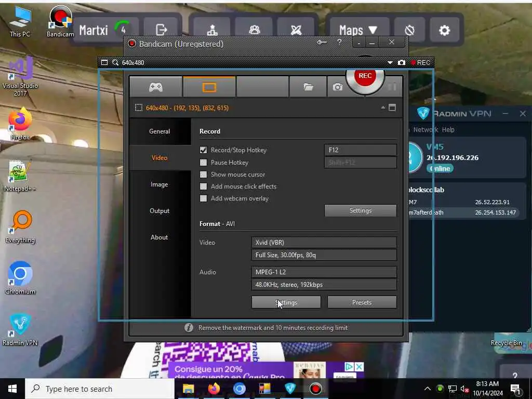Select the Game Recording mode gamepad tab
The height and width of the screenshot is (399, 532).
tap(156, 87)
